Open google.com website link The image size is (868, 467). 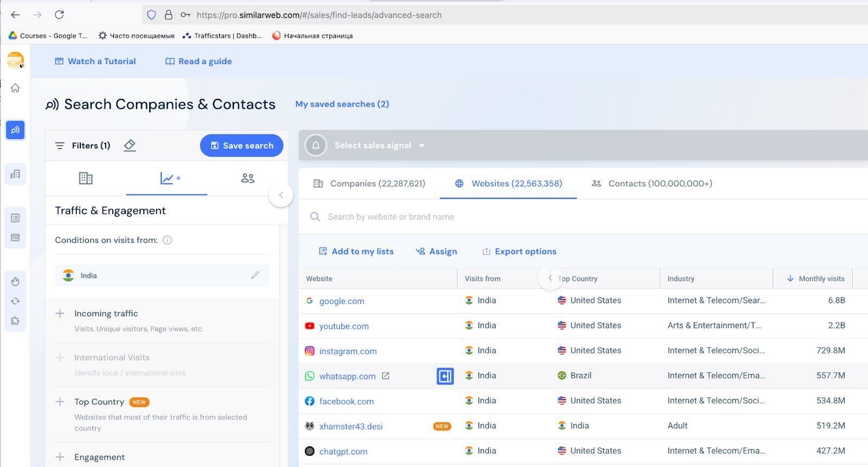[342, 301]
